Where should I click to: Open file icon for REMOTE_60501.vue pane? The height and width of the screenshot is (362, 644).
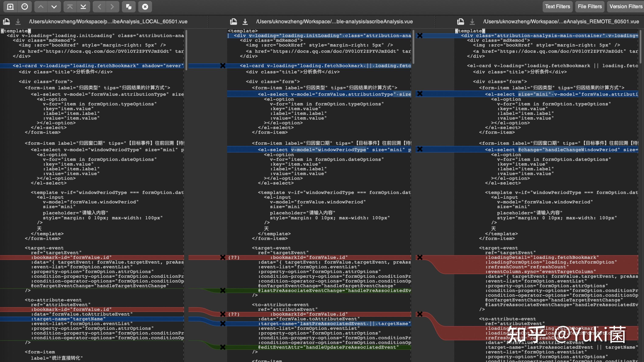pos(460,22)
